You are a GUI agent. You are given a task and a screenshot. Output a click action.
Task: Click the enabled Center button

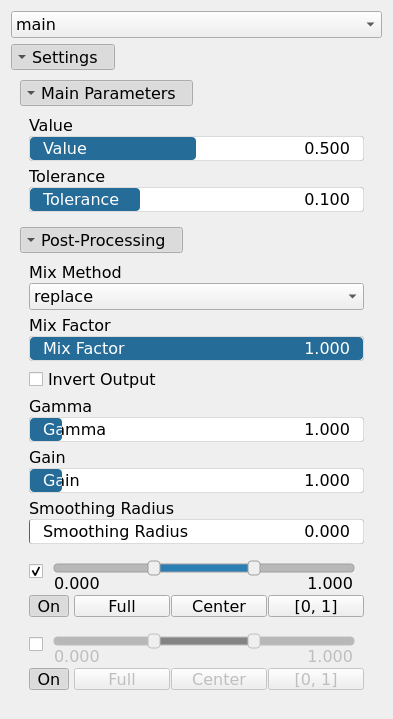click(219, 606)
